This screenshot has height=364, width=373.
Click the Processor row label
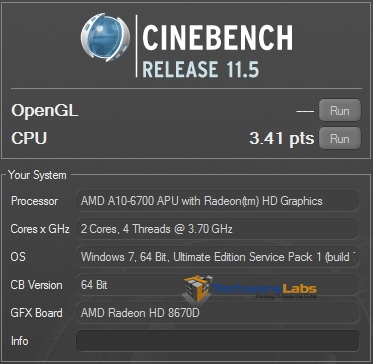[x=34, y=201]
